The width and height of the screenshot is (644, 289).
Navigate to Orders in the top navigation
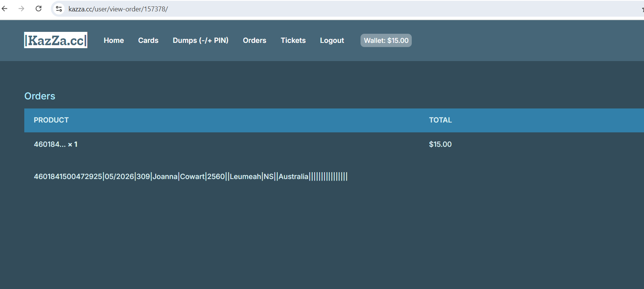(254, 41)
